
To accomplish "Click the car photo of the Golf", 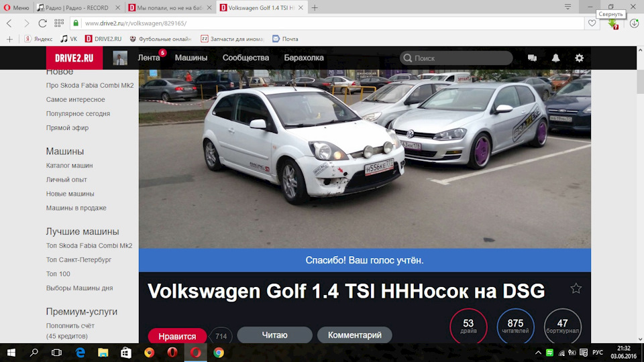I will point(365,159).
